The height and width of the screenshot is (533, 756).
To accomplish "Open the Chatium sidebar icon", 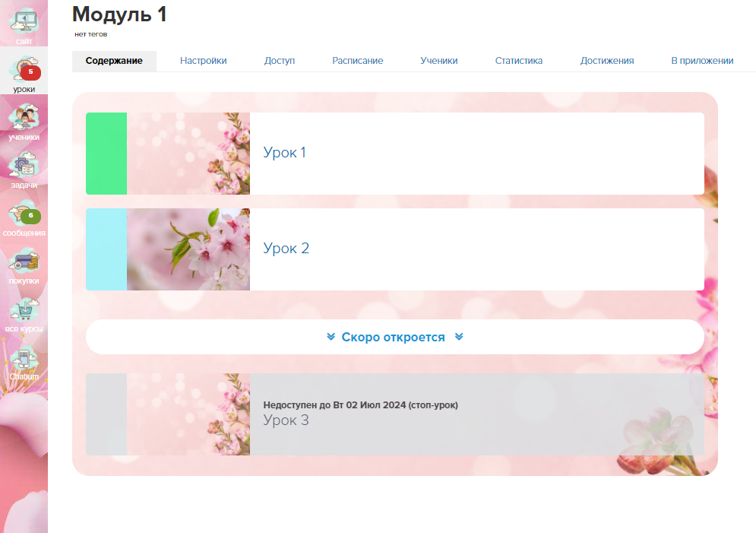I will coord(24,362).
